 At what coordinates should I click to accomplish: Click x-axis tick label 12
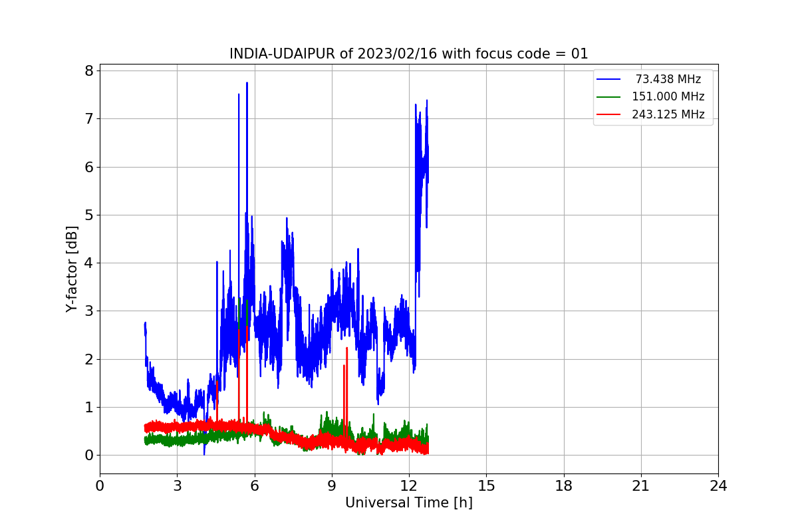(409, 486)
